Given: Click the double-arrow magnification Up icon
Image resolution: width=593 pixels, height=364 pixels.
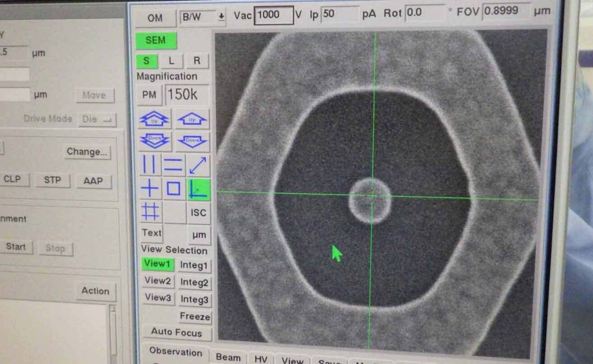Looking at the screenshot, I should (x=155, y=119).
